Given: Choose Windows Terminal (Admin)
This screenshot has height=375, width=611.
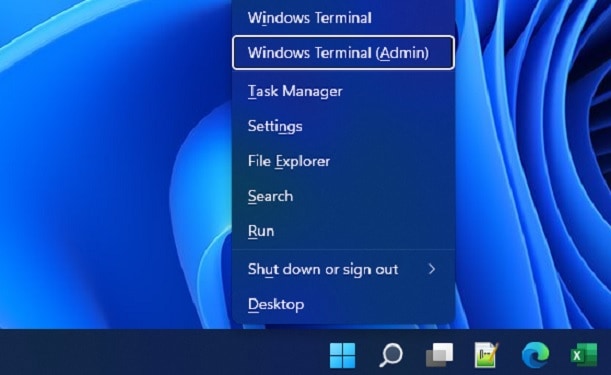Looking at the screenshot, I should coord(343,53).
